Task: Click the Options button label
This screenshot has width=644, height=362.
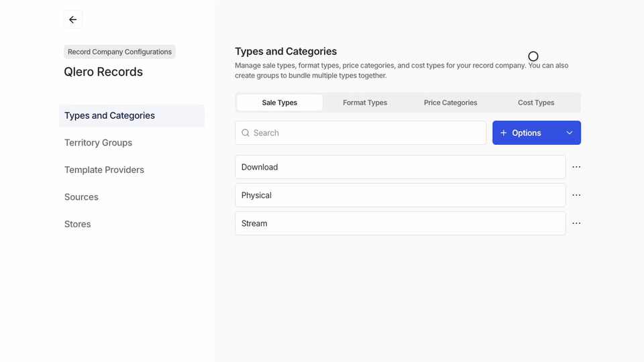Action: click(526, 133)
